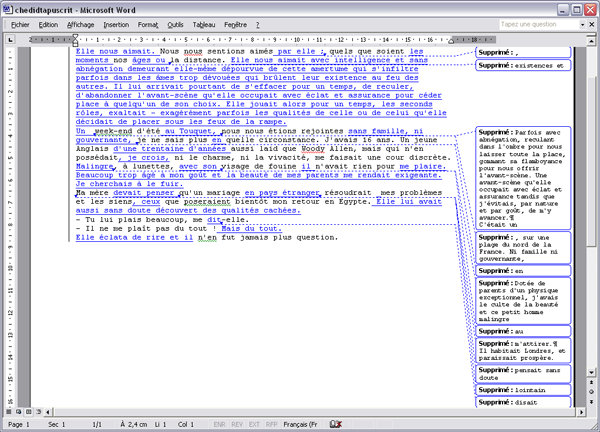600x432 pixels.
Task: Click the 'Français (Fr' language indicator
Action: click(300, 424)
